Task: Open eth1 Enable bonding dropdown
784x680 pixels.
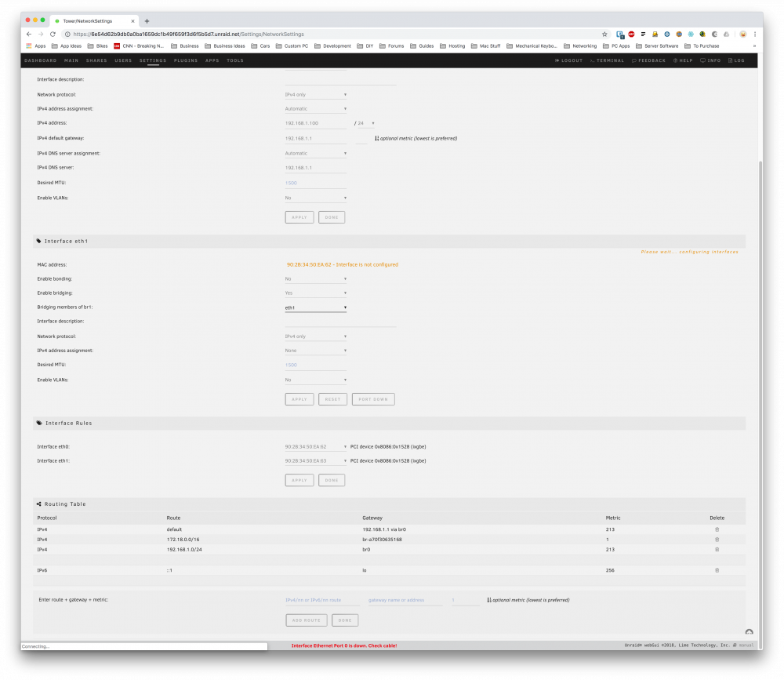Action: (315, 278)
